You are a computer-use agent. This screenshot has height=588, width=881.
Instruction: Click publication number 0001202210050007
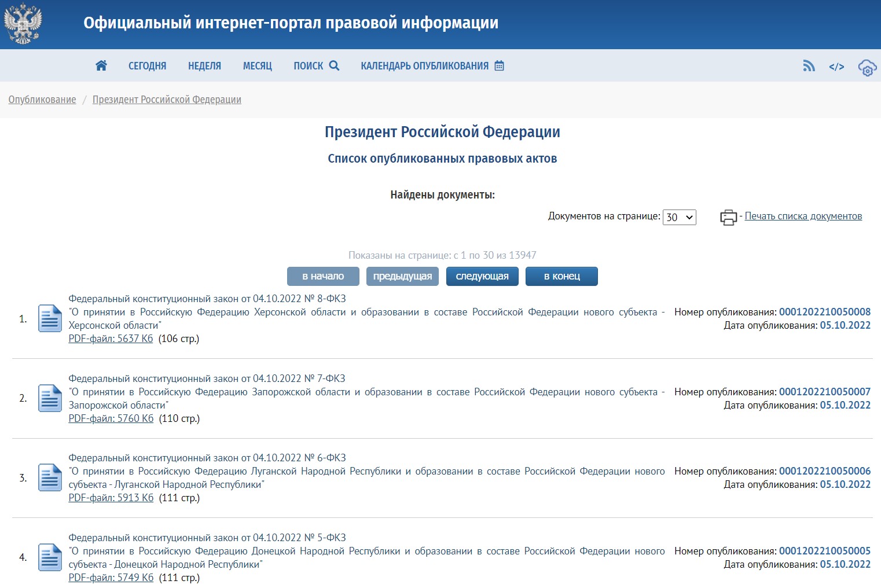point(825,392)
